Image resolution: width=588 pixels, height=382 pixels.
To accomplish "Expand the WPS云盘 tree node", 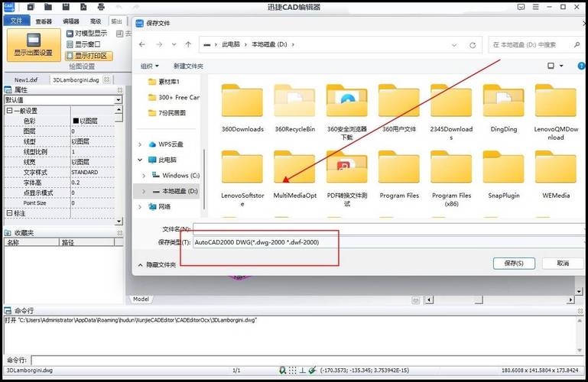I will pyautogui.click(x=140, y=144).
